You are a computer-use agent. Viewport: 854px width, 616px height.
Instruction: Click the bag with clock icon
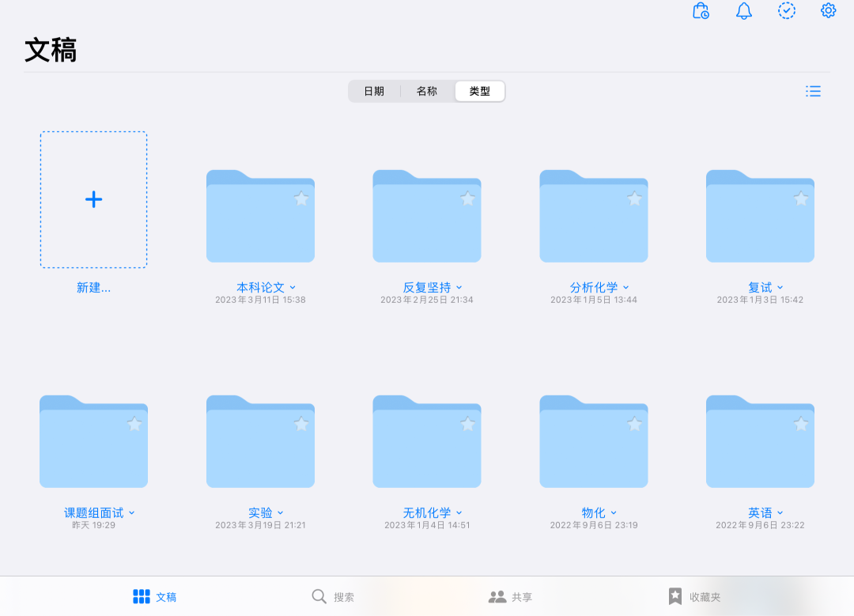701,11
